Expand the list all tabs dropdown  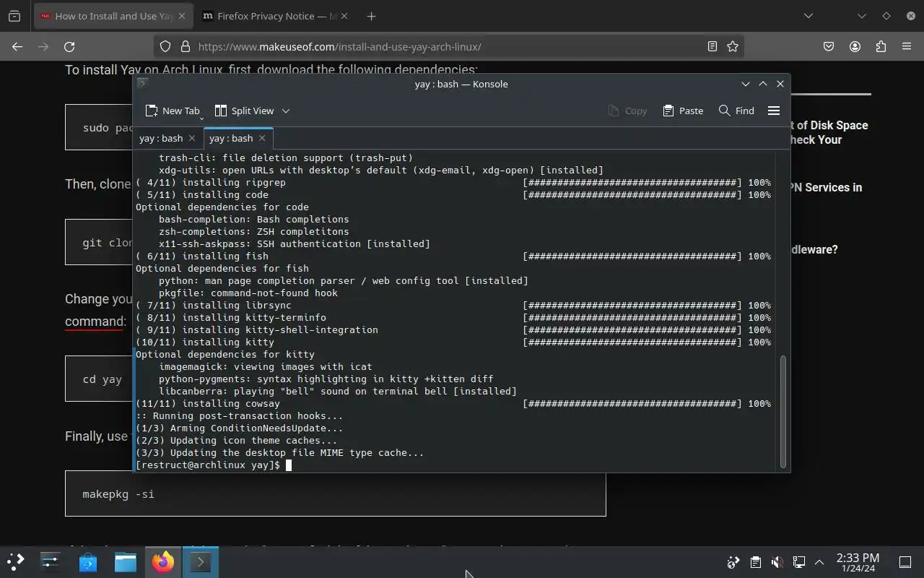point(808,16)
